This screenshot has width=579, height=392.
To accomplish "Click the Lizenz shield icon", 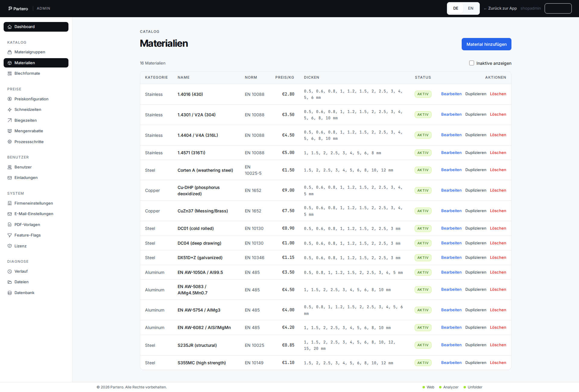I will (10, 246).
